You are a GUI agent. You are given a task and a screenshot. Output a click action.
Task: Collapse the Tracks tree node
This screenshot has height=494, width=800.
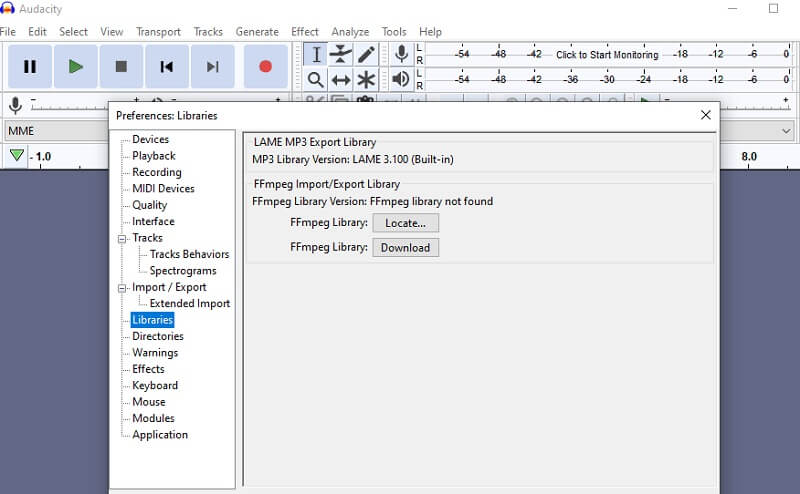click(x=122, y=238)
